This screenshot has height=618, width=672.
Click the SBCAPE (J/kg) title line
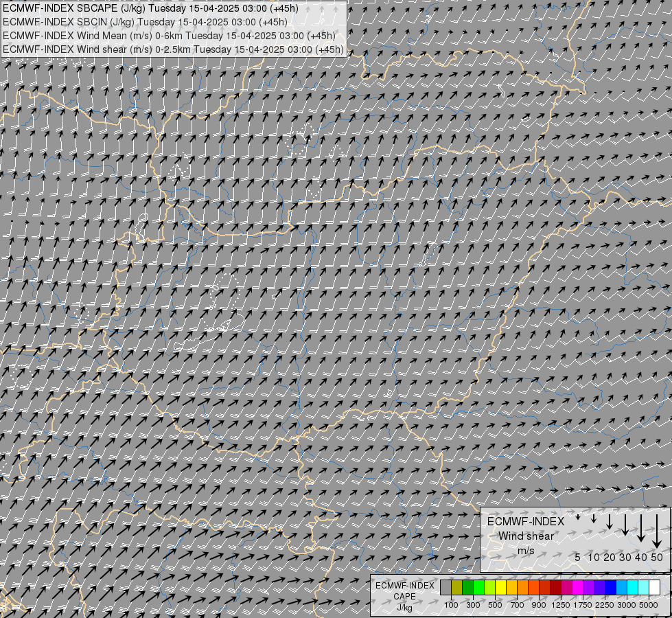pos(150,8)
